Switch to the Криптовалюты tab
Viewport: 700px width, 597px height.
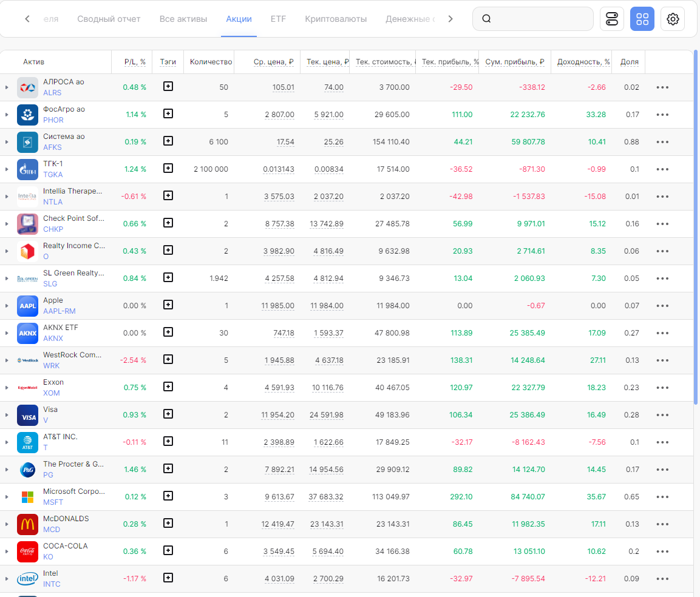tap(336, 19)
